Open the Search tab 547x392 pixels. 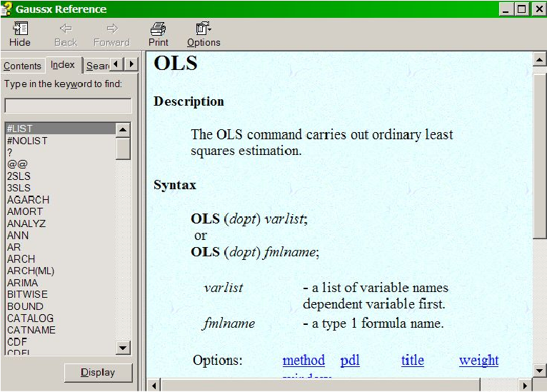[98, 66]
